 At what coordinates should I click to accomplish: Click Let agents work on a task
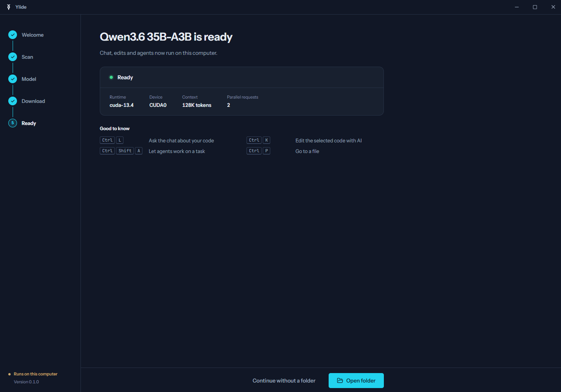(x=177, y=151)
